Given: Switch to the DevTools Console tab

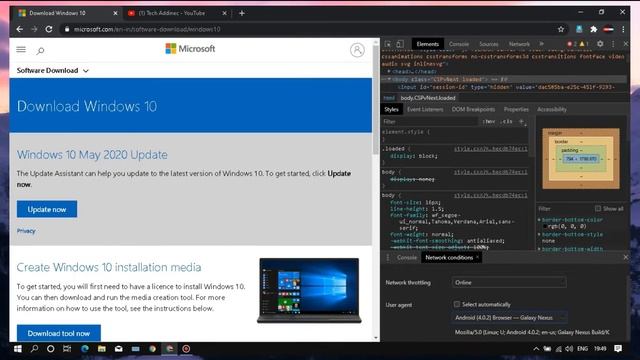Looking at the screenshot, I should (x=459, y=44).
